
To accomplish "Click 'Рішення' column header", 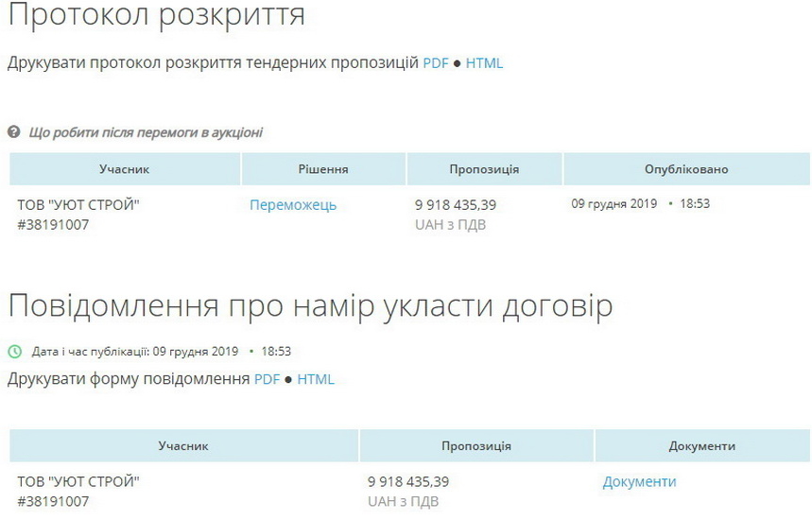I will coord(323,169).
